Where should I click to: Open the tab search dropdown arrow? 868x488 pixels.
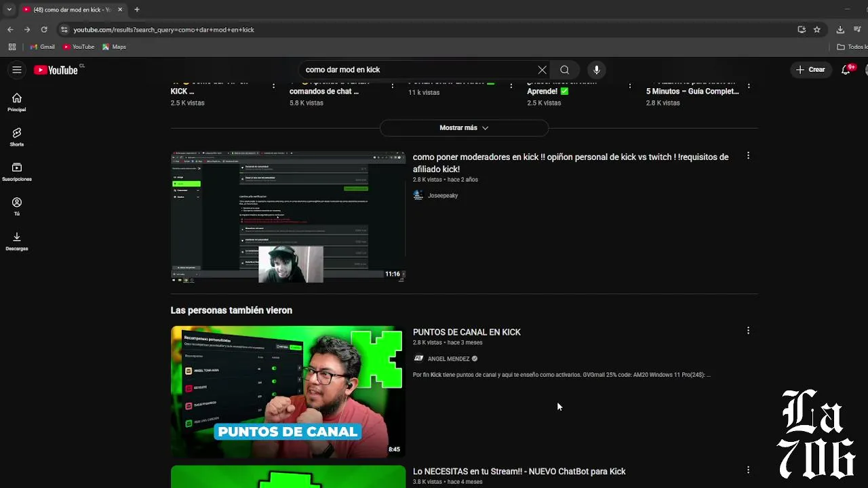pos(9,9)
